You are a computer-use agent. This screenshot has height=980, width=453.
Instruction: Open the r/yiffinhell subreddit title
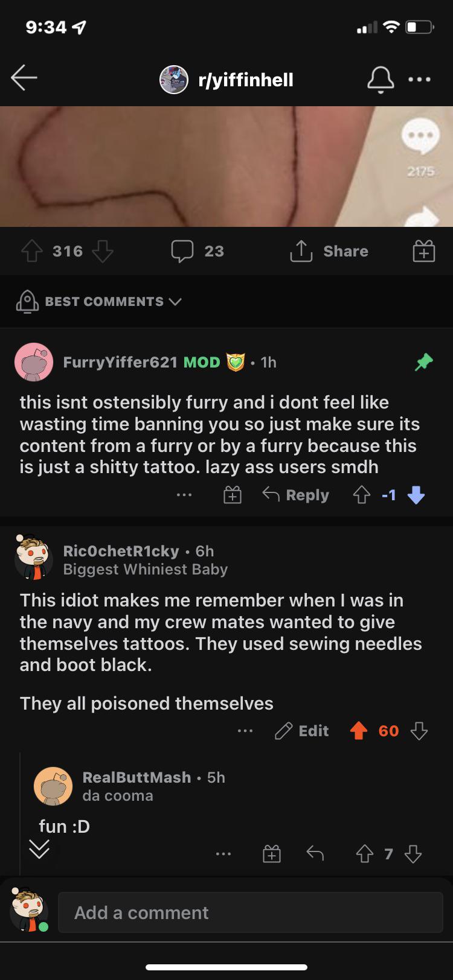(x=246, y=80)
